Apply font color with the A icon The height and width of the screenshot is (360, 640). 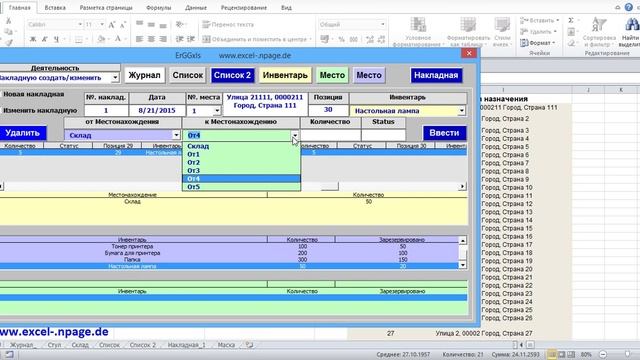(118, 39)
